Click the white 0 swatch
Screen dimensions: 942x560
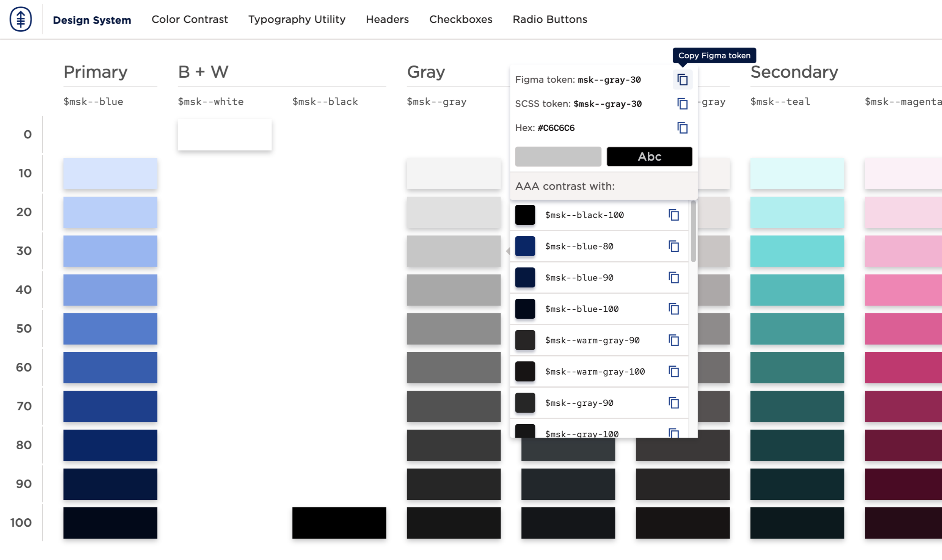(x=225, y=135)
